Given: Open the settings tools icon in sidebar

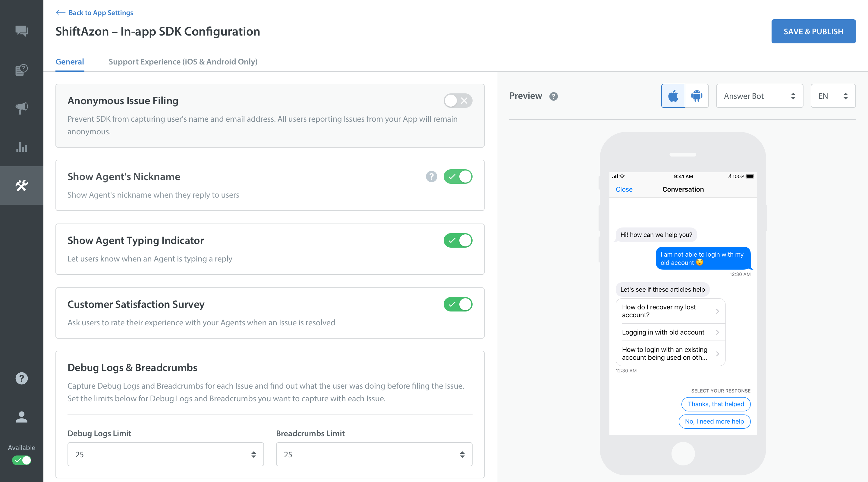Looking at the screenshot, I should point(22,186).
